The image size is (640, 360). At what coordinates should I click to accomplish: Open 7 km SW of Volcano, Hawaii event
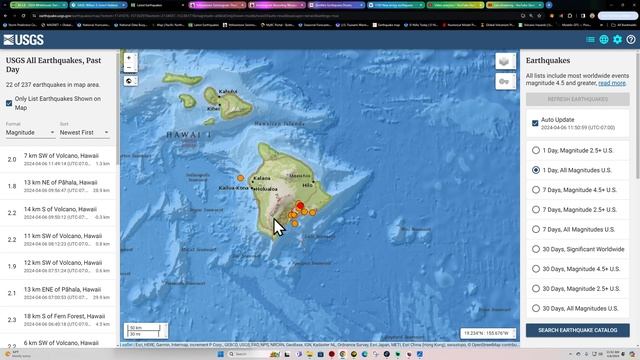click(58, 159)
